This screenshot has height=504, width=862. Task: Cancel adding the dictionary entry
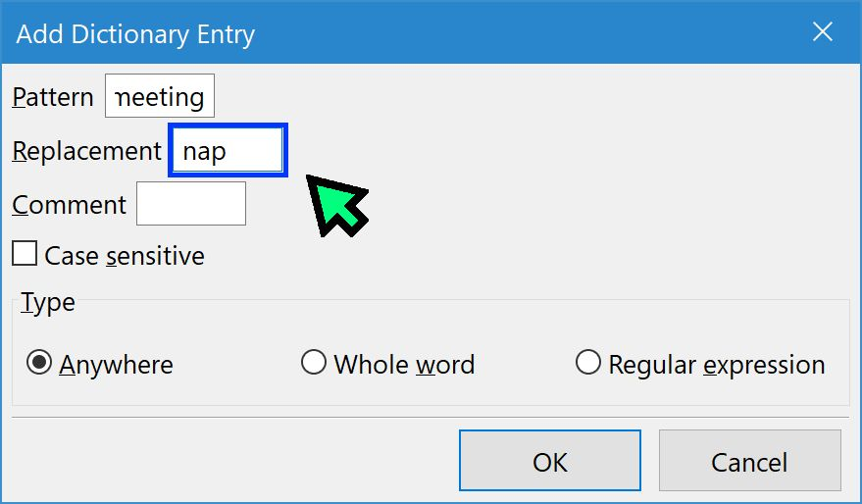[750, 461]
